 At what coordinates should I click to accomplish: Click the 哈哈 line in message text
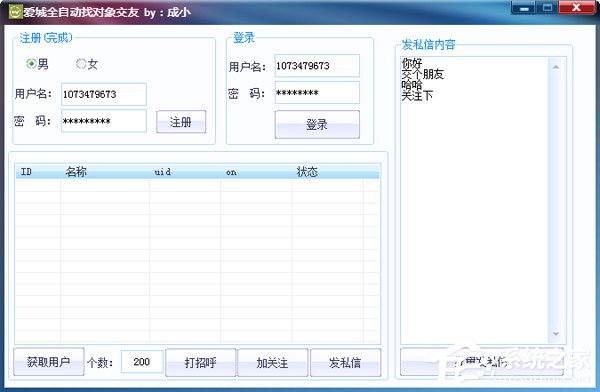(x=412, y=85)
